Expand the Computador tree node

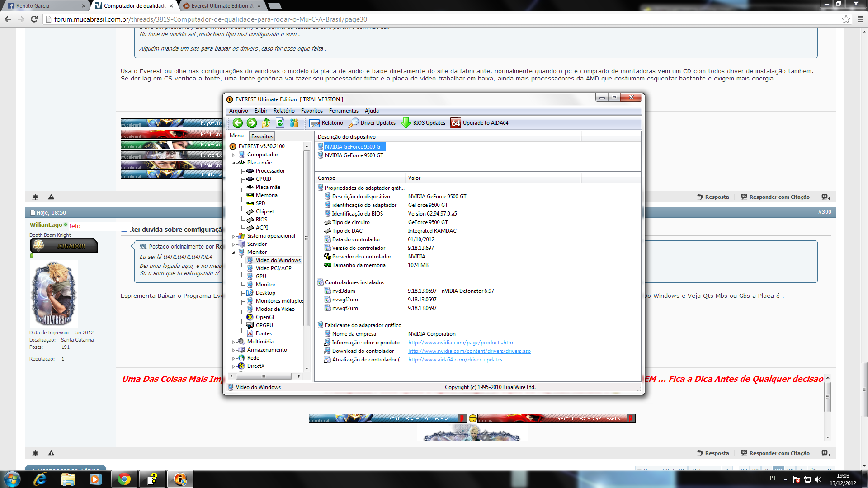(x=234, y=155)
